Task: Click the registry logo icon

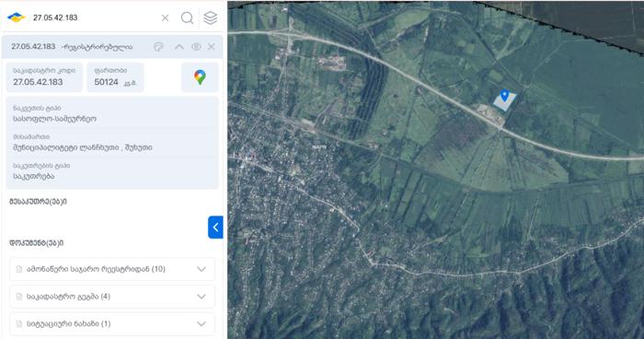Action: point(17,18)
